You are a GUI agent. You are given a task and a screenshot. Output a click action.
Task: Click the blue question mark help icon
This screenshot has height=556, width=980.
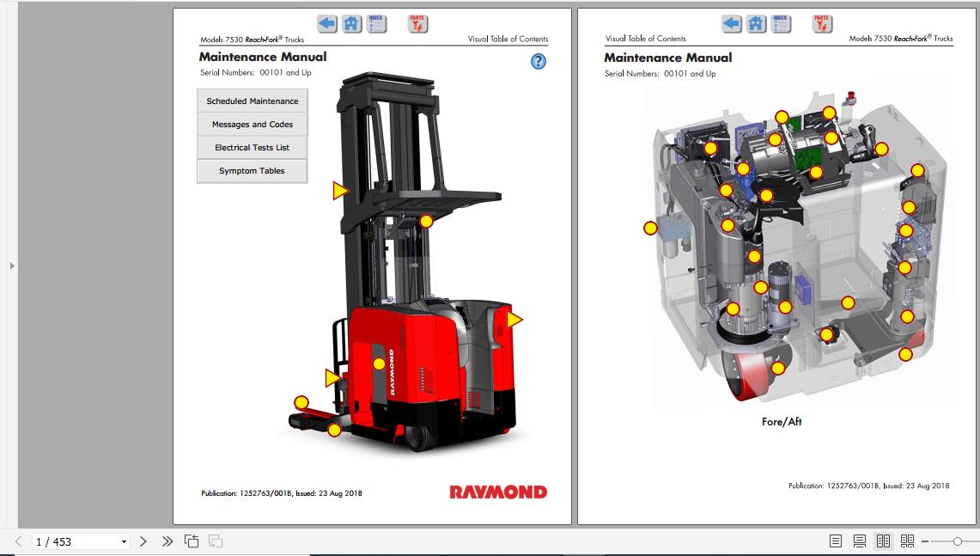539,61
